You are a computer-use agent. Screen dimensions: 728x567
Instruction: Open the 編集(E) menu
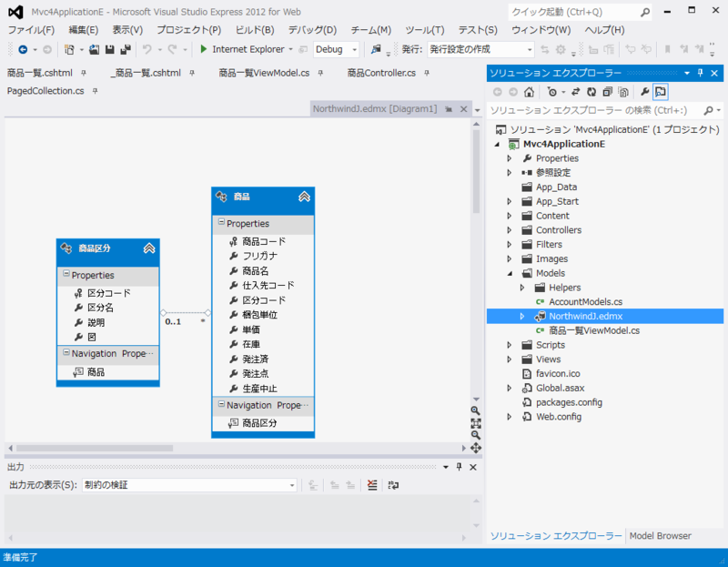[x=84, y=30]
